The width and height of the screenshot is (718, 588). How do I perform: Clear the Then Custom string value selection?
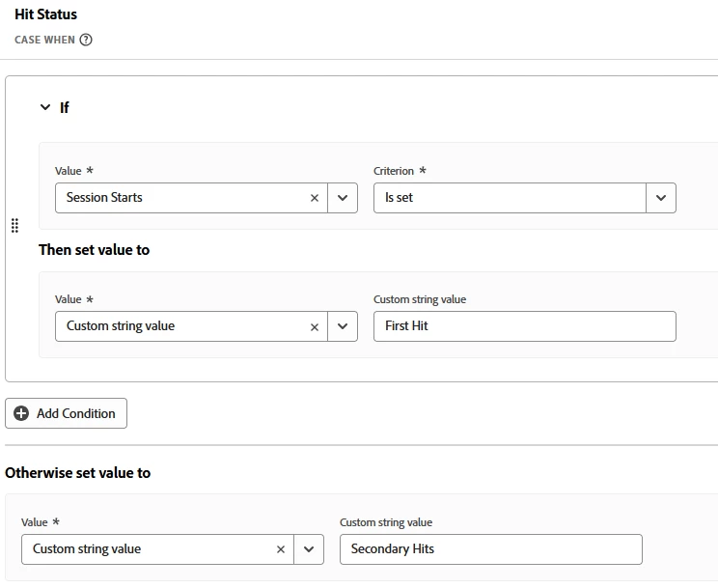tap(314, 326)
